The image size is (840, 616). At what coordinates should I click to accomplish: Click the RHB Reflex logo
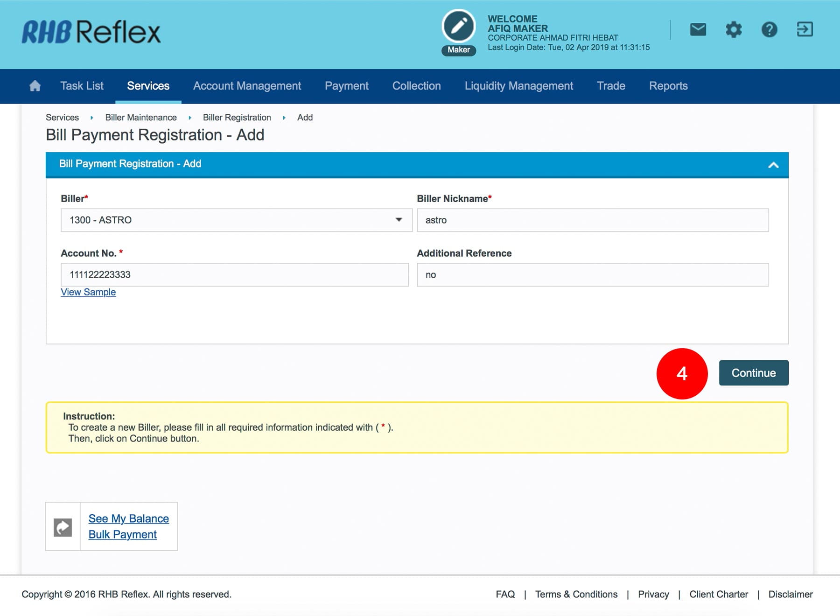[91, 32]
